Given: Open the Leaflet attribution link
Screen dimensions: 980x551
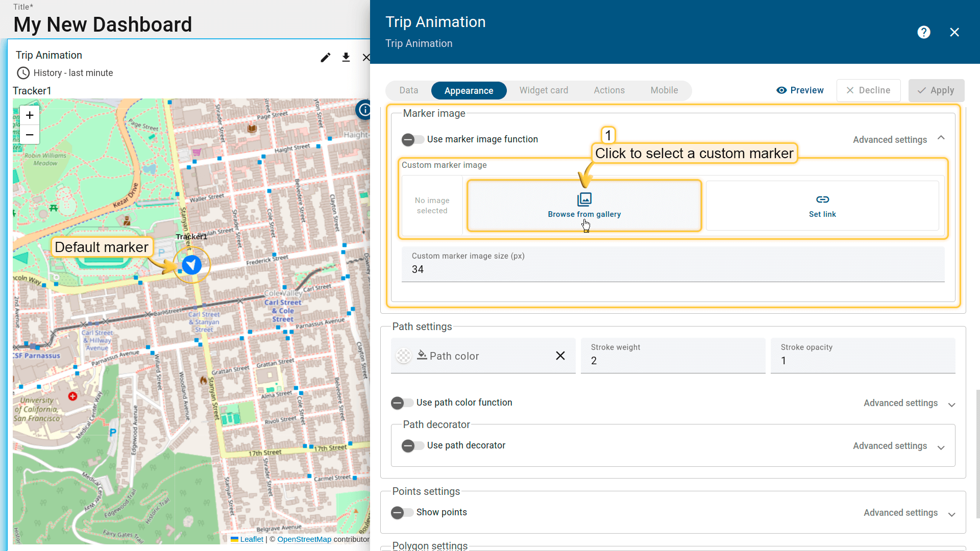Looking at the screenshot, I should pyautogui.click(x=252, y=539).
